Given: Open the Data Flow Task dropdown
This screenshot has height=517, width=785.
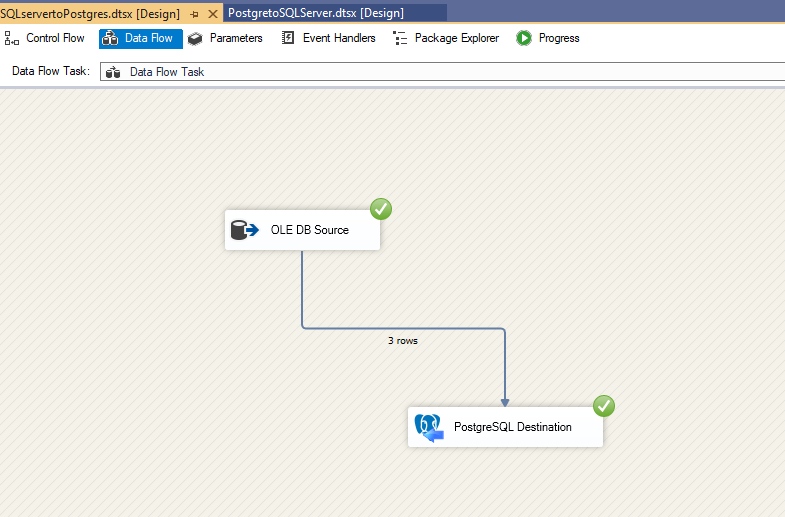Looking at the screenshot, I should coord(443,72).
